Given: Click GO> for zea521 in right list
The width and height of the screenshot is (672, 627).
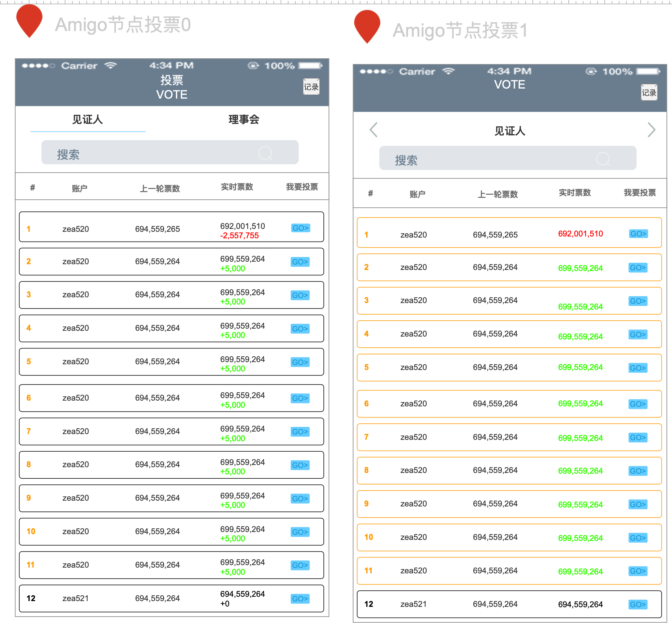Looking at the screenshot, I should point(638,604).
